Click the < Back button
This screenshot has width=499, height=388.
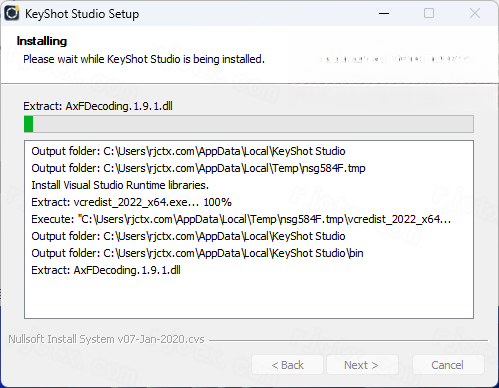[x=287, y=365]
